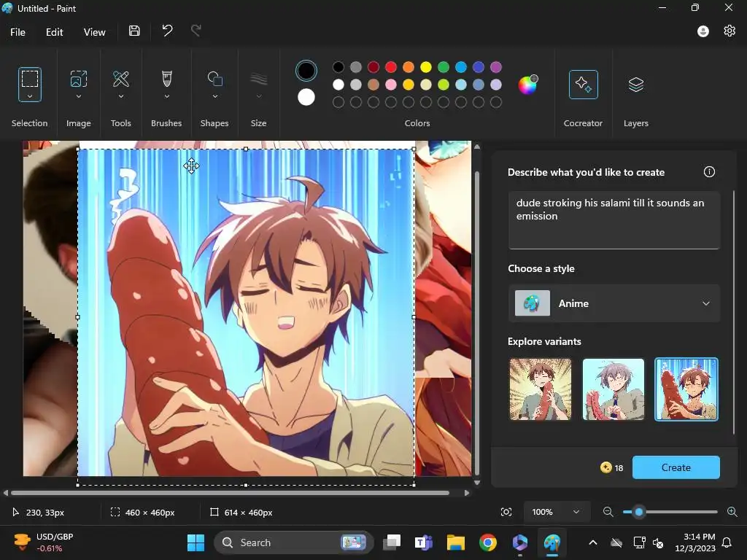
Task: Click the prompt description text field
Action: tap(614, 220)
